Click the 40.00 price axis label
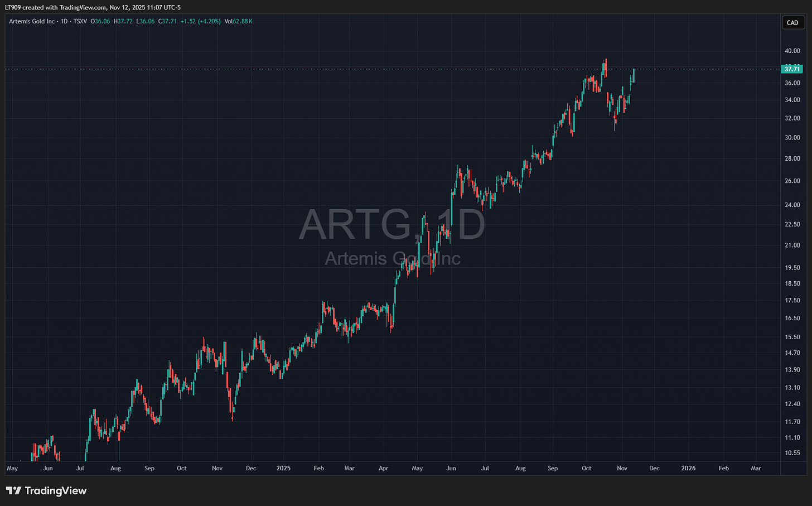The width and height of the screenshot is (812, 506). pyautogui.click(x=792, y=51)
